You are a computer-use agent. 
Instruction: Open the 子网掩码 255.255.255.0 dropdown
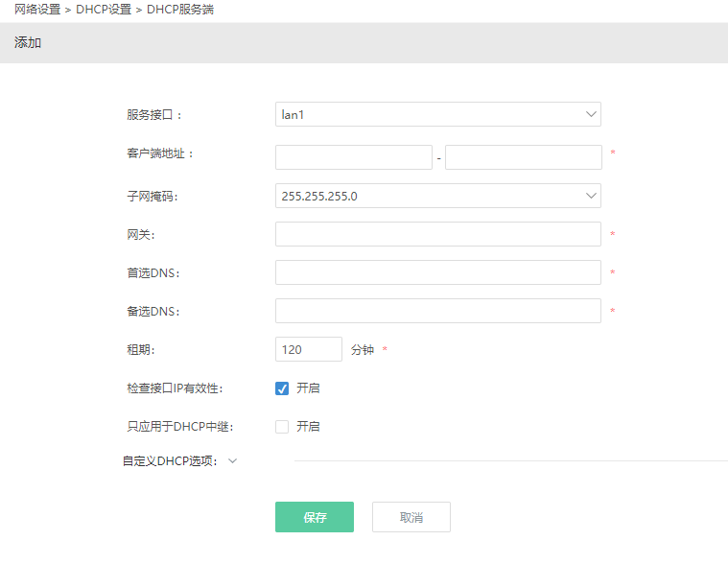click(x=437, y=196)
